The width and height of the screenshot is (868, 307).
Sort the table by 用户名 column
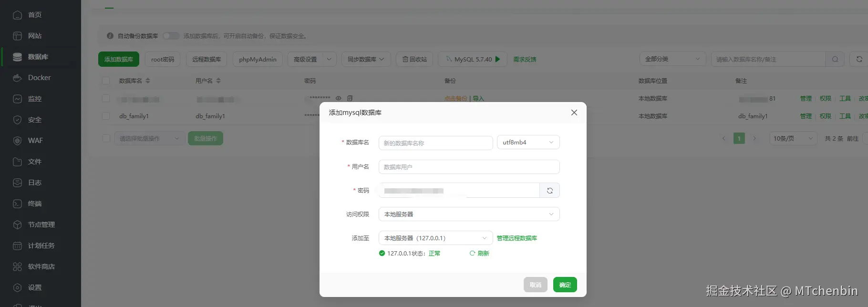pos(218,81)
